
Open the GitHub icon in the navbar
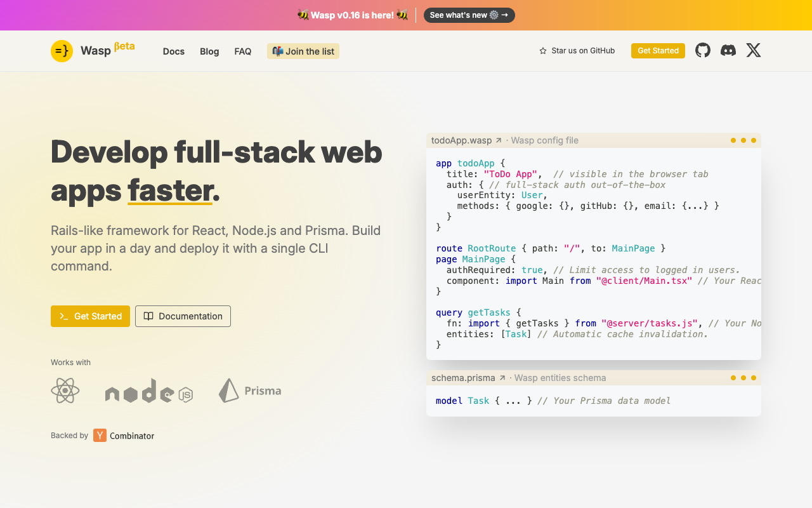[x=703, y=50]
